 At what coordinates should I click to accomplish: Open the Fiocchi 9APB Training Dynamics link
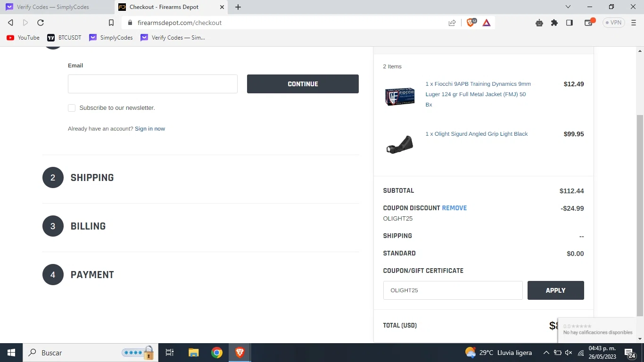(478, 94)
